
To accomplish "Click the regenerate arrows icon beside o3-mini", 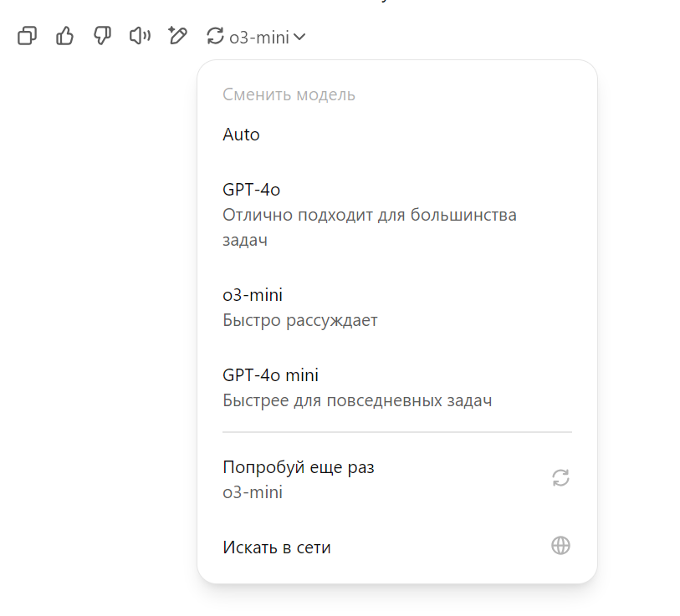I will 215,36.
